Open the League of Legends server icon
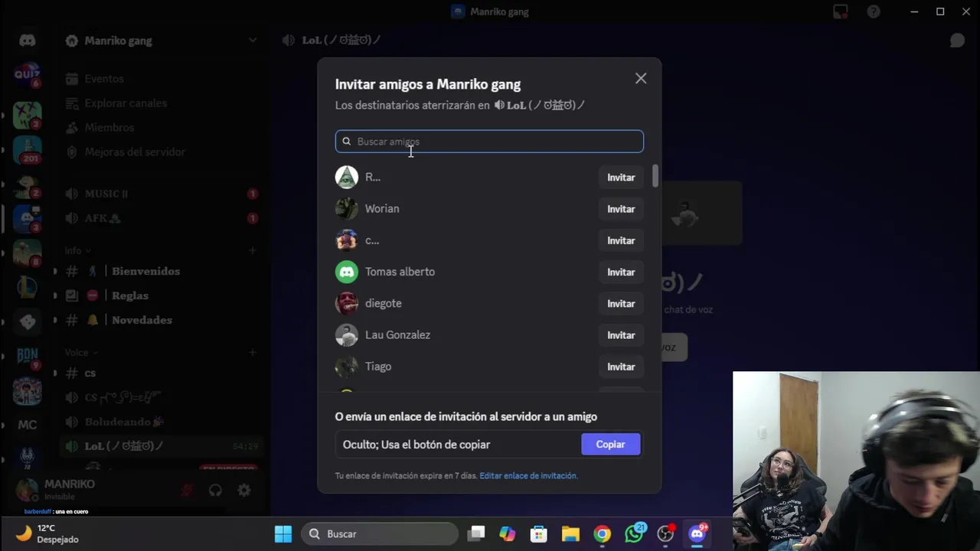 (28, 286)
